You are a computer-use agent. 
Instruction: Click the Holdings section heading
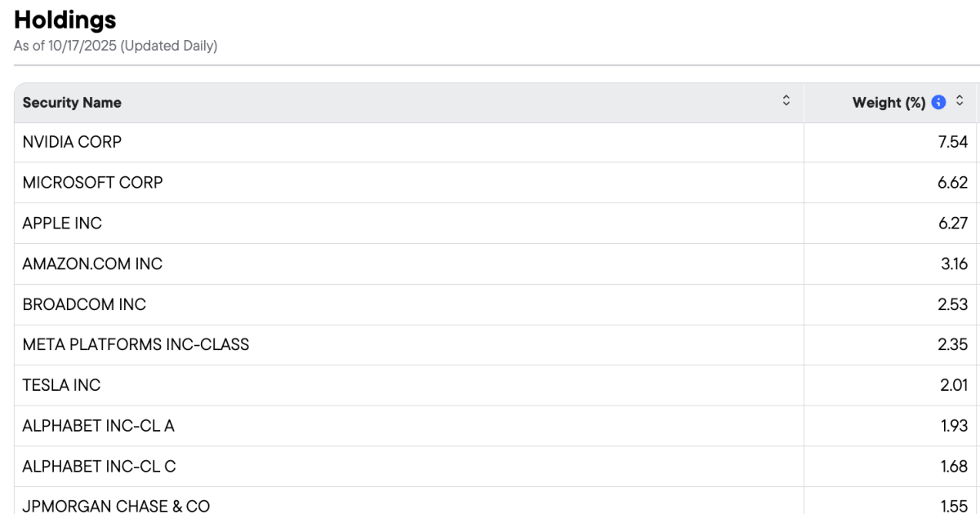coord(65,20)
